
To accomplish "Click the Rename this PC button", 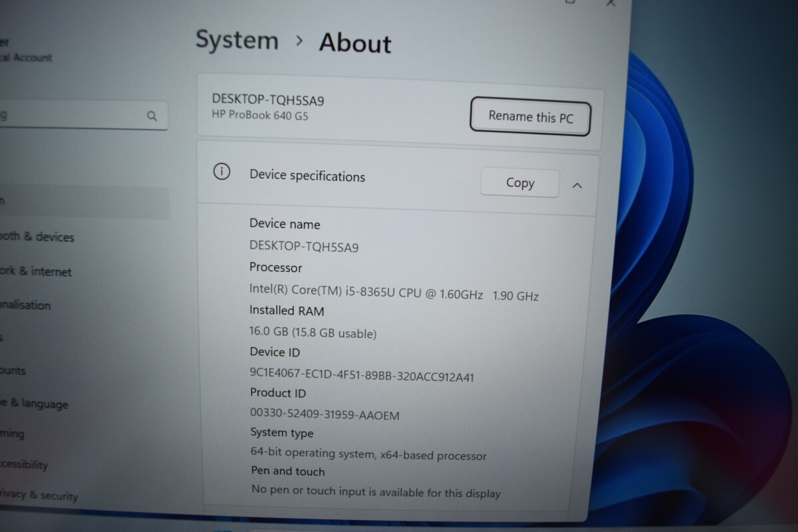I will click(530, 116).
